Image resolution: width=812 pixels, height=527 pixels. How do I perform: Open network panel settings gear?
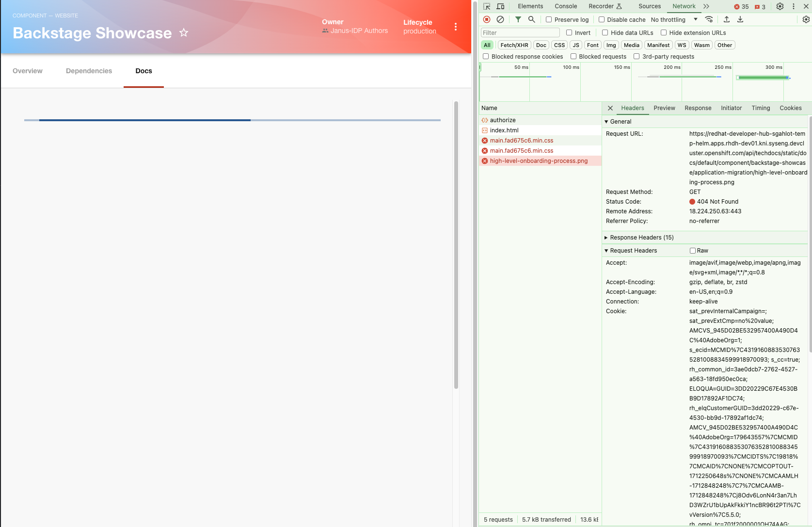click(x=806, y=19)
